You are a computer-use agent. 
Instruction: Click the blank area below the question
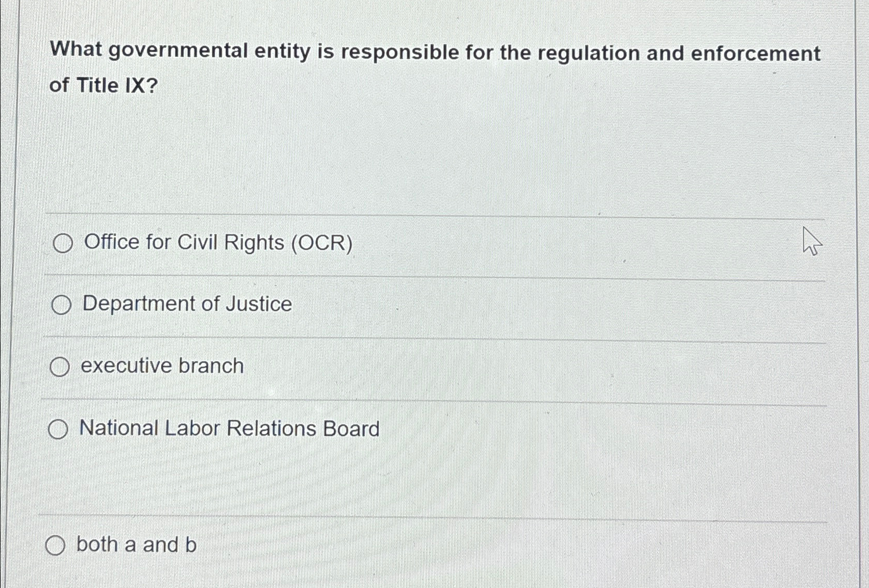416,151
